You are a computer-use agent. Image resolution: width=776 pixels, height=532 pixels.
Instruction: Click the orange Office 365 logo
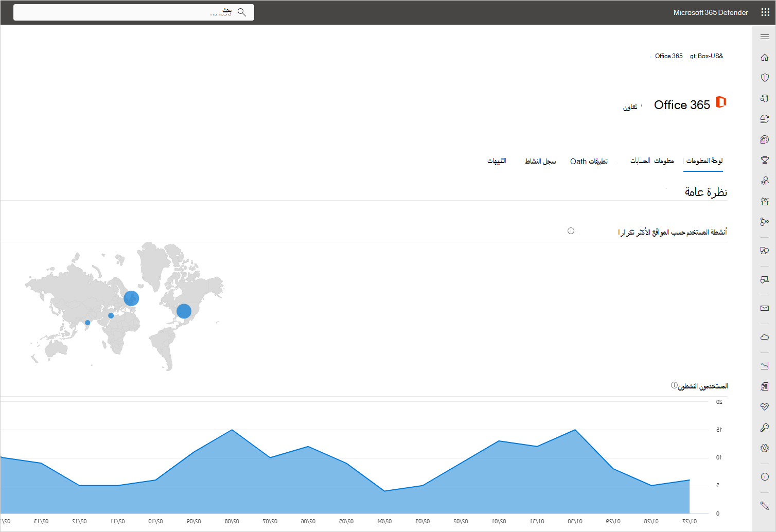(721, 102)
